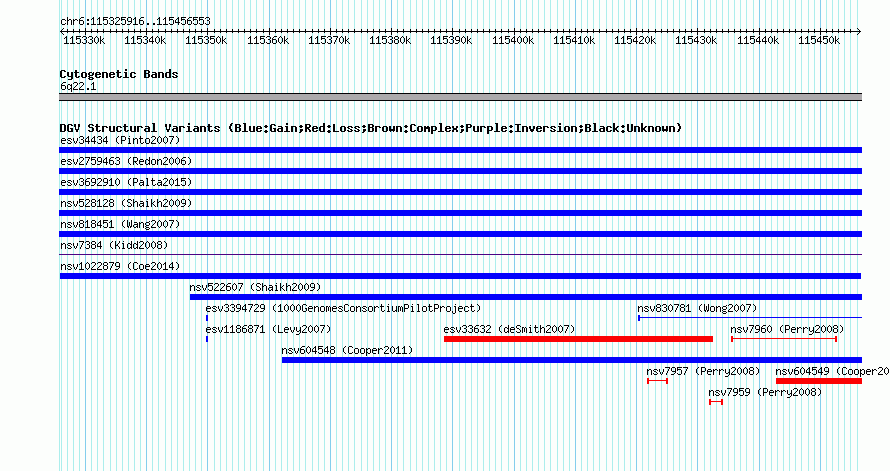Select the gray 6q22.1 cytogenetic band bar
Screen dimensions: 890x471
(x=460, y=97)
